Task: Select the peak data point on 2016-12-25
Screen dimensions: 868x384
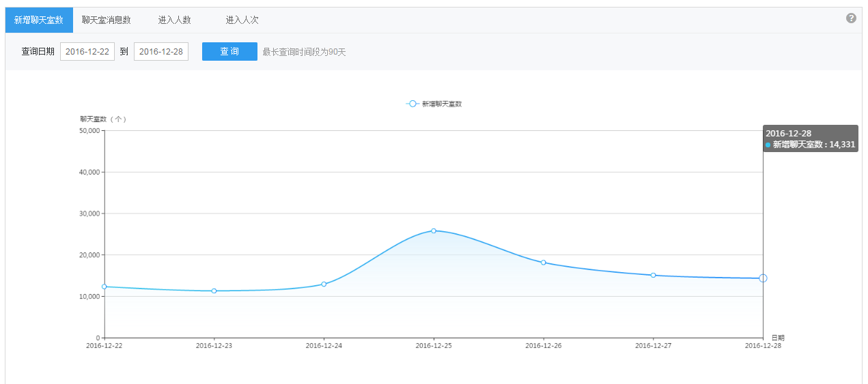Action: [434, 231]
